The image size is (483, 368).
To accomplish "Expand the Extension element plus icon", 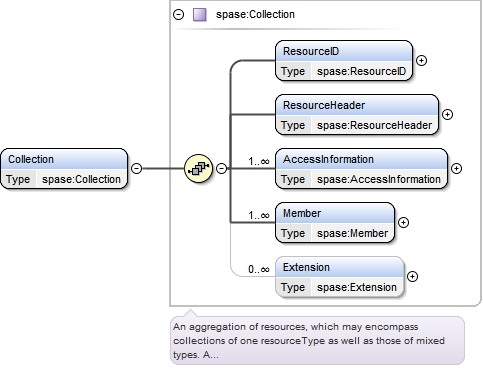I will pos(413,276).
